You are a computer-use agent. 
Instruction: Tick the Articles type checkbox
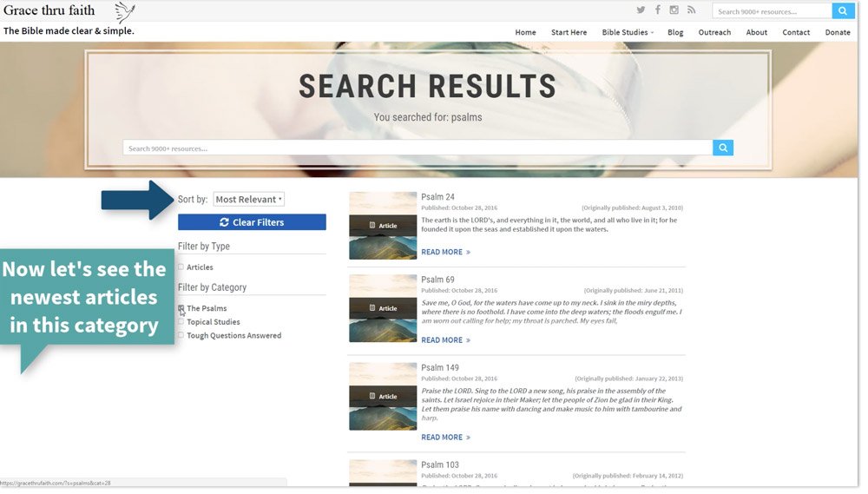tap(181, 267)
